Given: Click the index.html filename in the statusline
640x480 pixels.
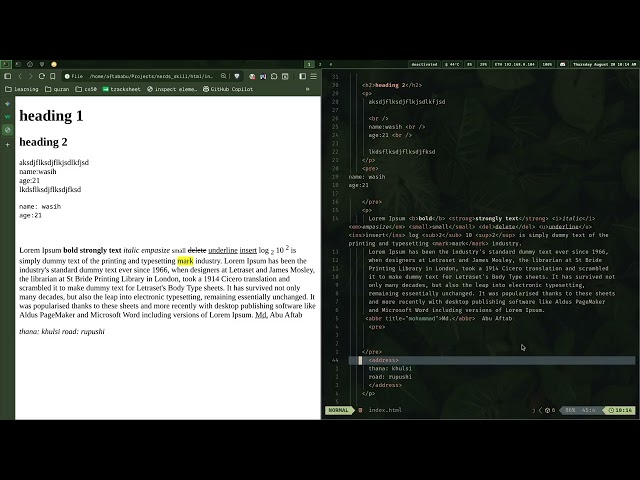Looking at the screenshot, I should point(385,410).
